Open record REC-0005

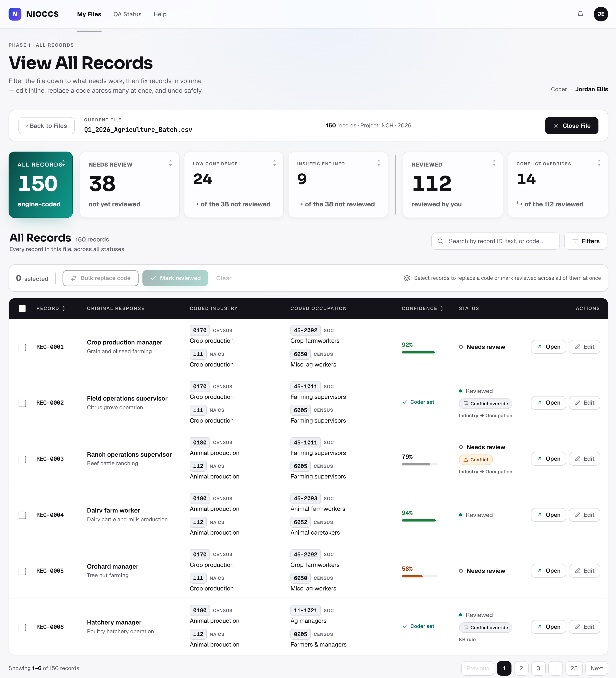pos(548,571)
